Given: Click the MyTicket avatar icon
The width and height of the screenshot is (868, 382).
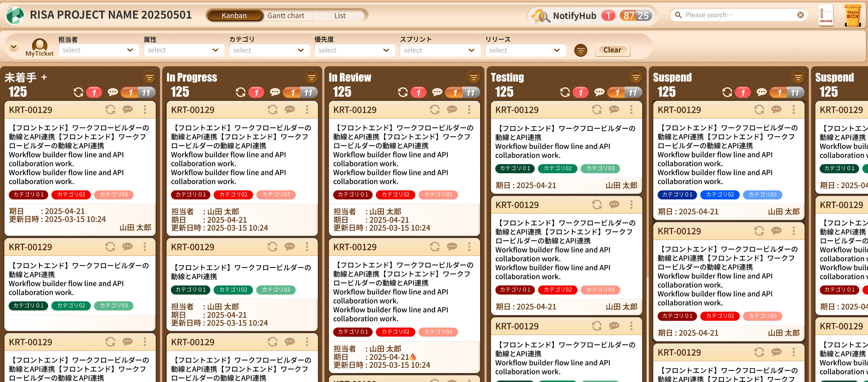Looking at the screenshot, I should [39, 45].
